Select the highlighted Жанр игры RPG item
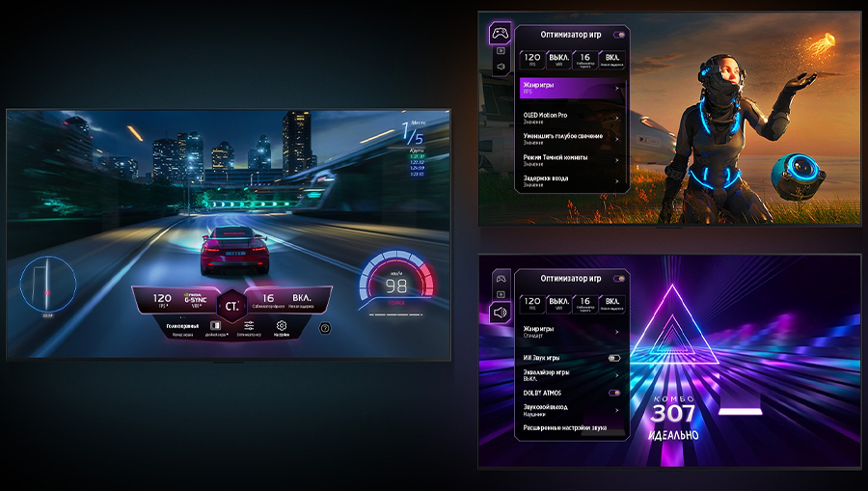The height and width of the screenshot is (491, 868). [570, 89]
